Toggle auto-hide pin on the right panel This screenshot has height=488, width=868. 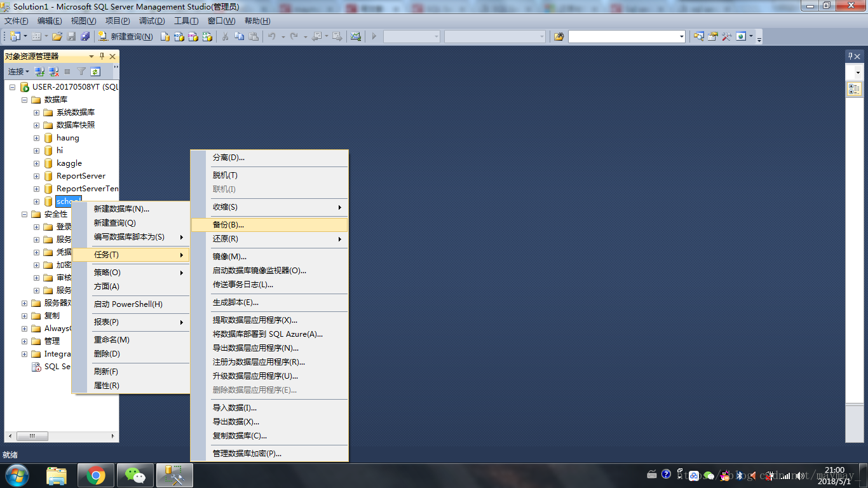850,56
